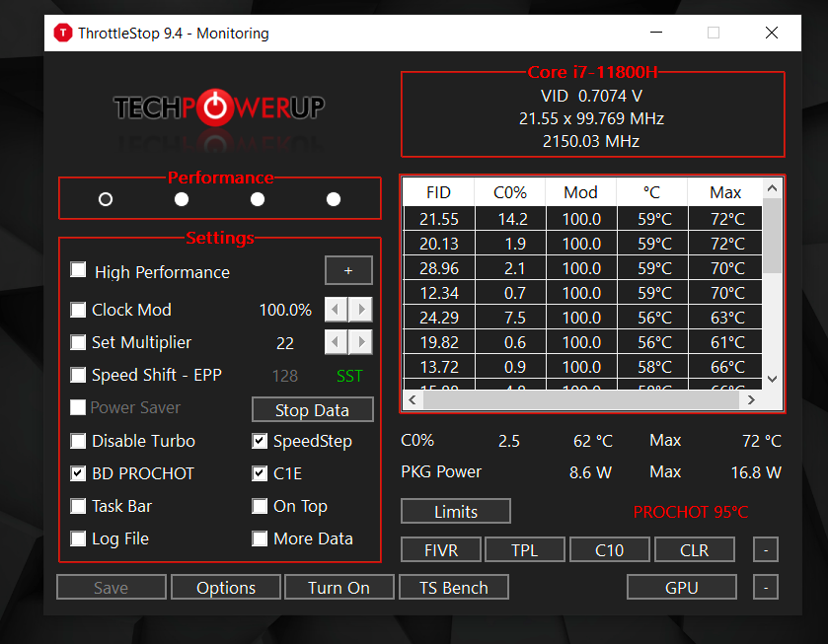The height and width of the screenshot is (644, 828).
Task: Click the horizontal scroll left arrow
Action: click(x=413, y=400)
